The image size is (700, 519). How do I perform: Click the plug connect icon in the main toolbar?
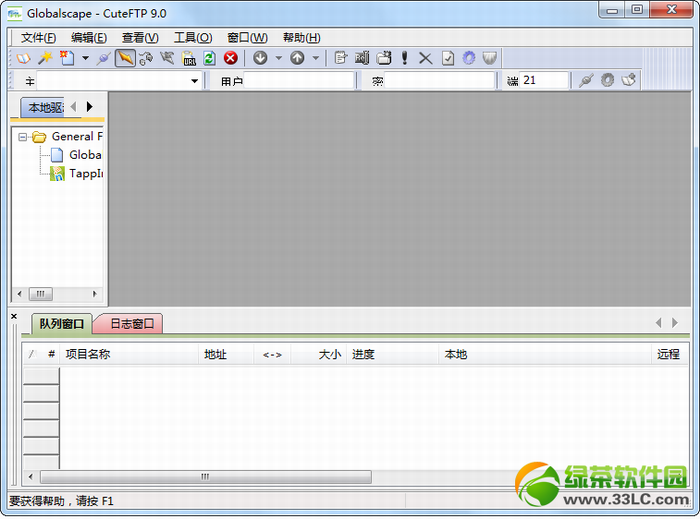point(104,58)
